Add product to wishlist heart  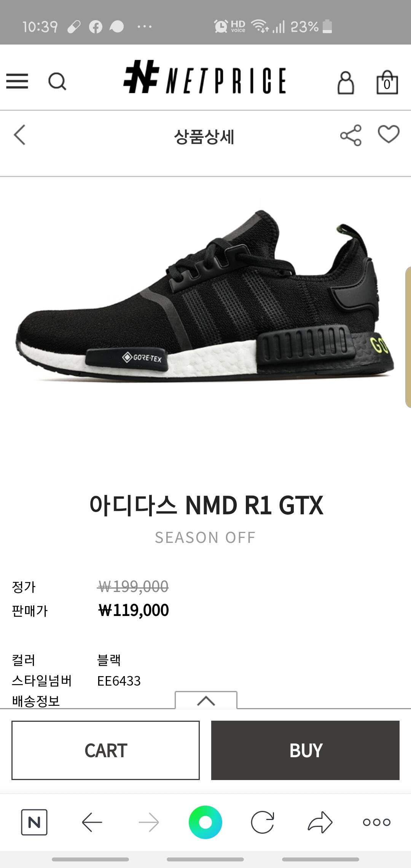click(389, 134)
